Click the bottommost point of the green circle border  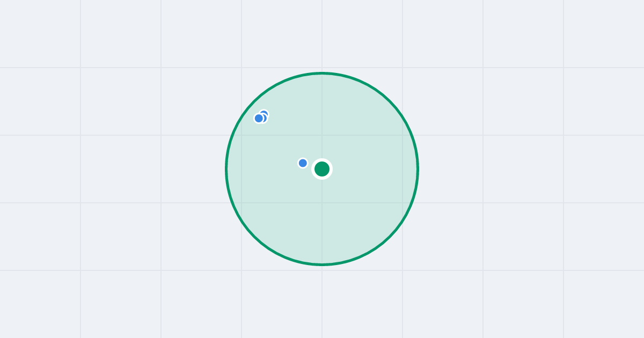[x=322, y=264]
